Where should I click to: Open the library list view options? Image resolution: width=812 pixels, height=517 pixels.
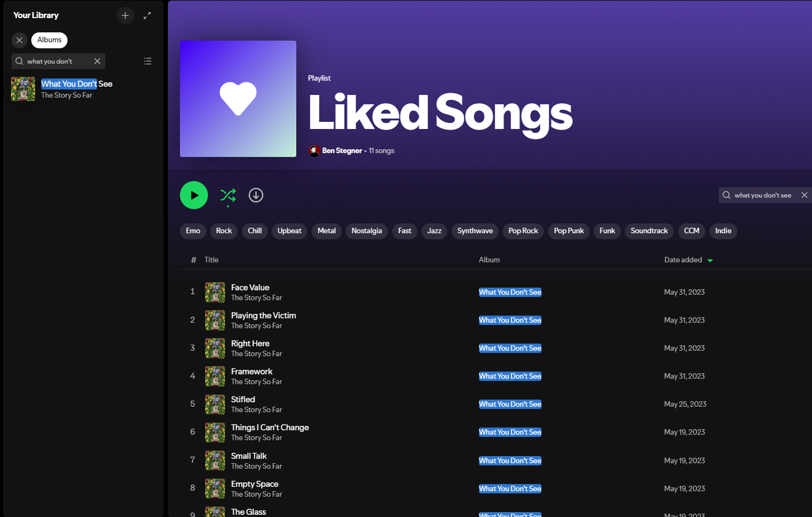[148, 61]
